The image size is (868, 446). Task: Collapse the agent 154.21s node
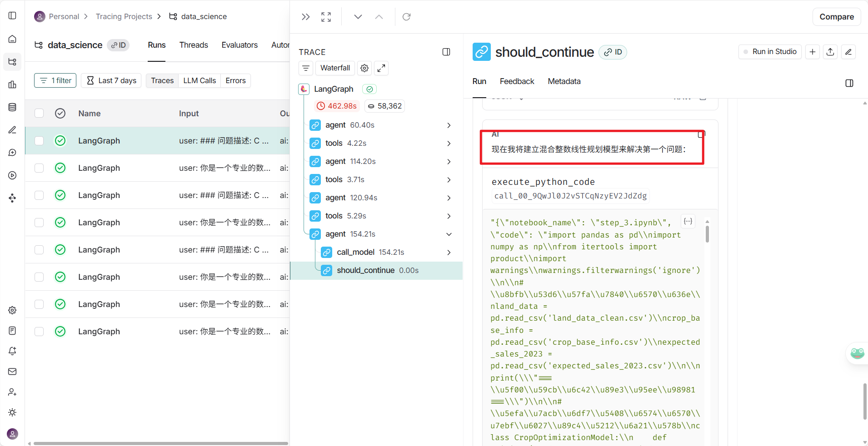(x=449, y=234)
